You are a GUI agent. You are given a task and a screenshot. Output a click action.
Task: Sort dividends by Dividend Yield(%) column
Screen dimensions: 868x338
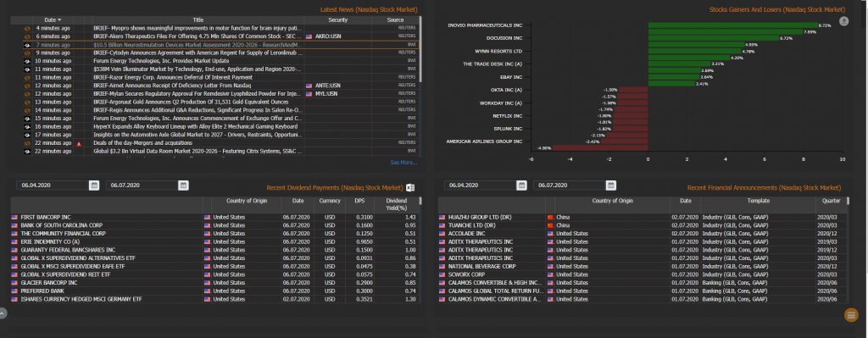(397, 204)
